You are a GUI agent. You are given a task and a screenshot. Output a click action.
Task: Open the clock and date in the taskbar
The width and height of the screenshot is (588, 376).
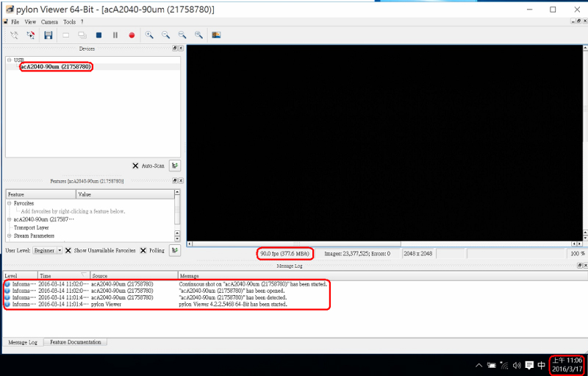point(566,365)
